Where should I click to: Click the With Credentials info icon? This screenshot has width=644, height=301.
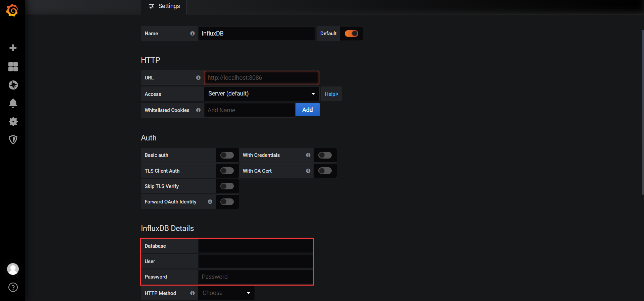click(308, 155)
